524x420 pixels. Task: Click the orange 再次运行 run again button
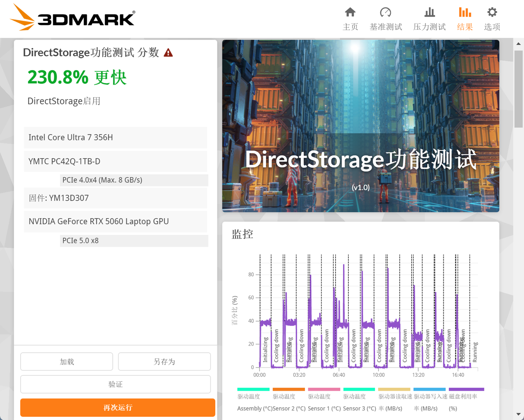(118, 408)
